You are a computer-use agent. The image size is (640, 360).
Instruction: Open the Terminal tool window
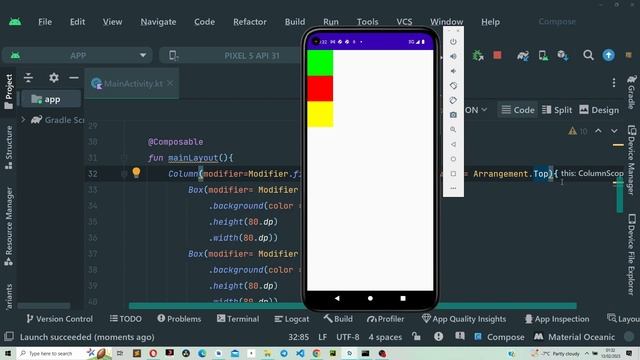pos(238,319)
